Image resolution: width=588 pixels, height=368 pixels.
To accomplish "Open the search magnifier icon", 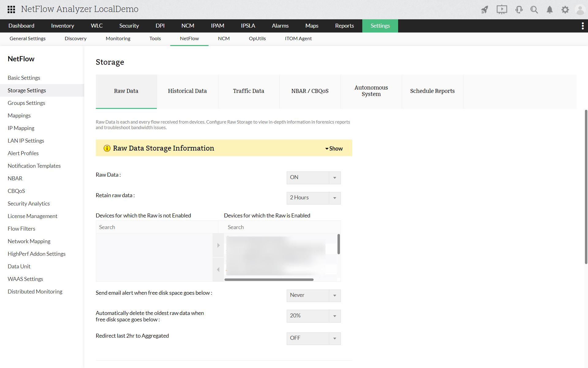I will (x=534, y=10).
